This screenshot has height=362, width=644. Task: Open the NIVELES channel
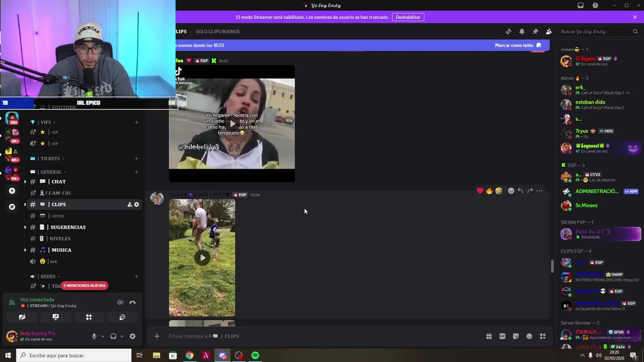pos(84,238)
